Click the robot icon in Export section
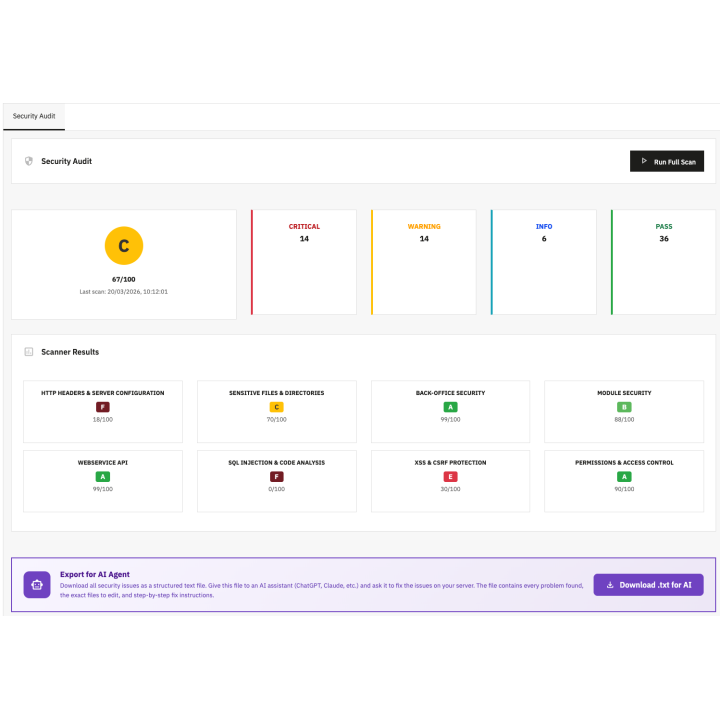 click(37, 584)
